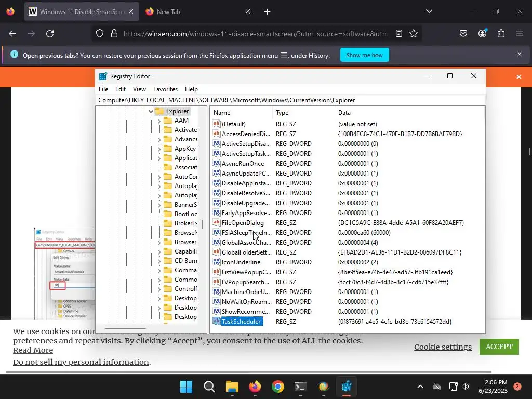The image size is (532, 399).
Task: Sort values by the Type column header
Action: tap(303, 113)
